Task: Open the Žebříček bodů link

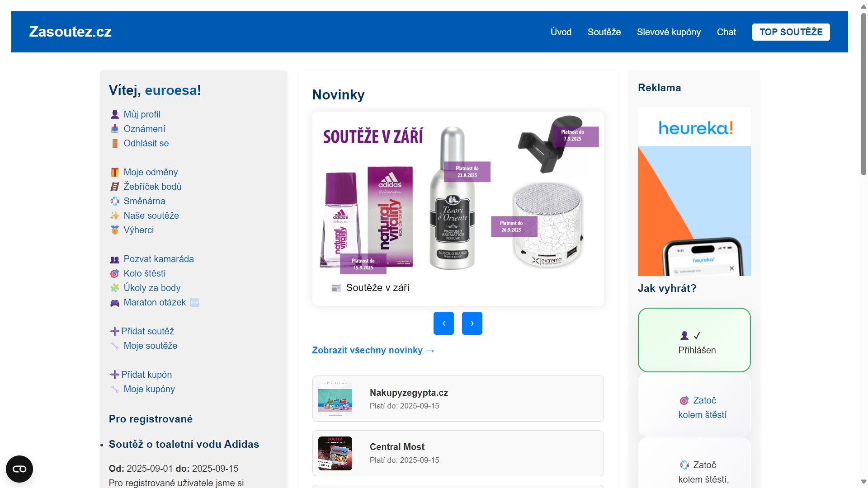Action: click(152, 187)
